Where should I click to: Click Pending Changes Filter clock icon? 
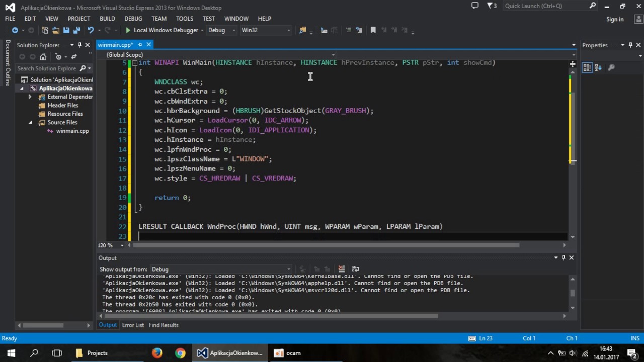pyautogui.click(x=58, y=57)
